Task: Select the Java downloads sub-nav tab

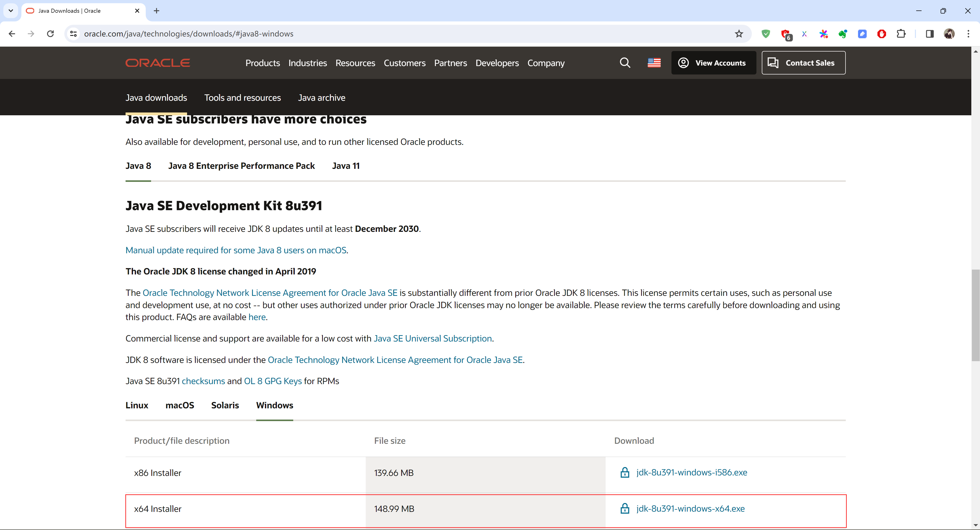Action: tap(156, 98)
